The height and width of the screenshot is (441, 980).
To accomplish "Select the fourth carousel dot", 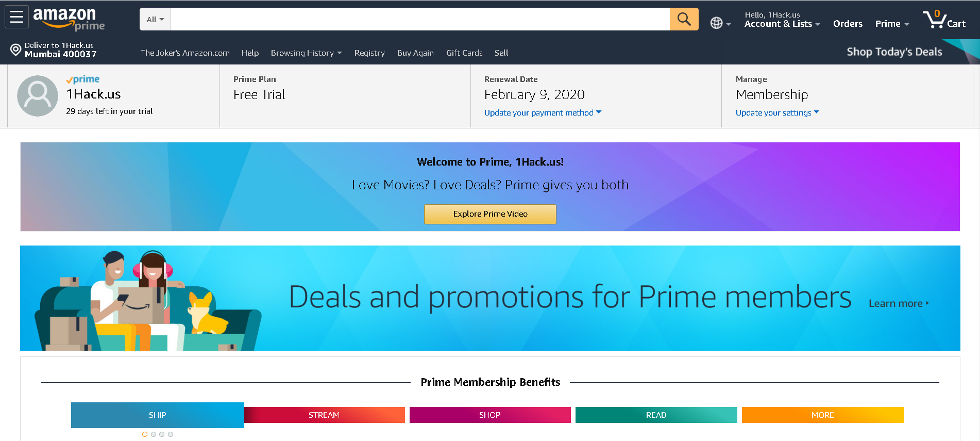I will tap(171, 434).
